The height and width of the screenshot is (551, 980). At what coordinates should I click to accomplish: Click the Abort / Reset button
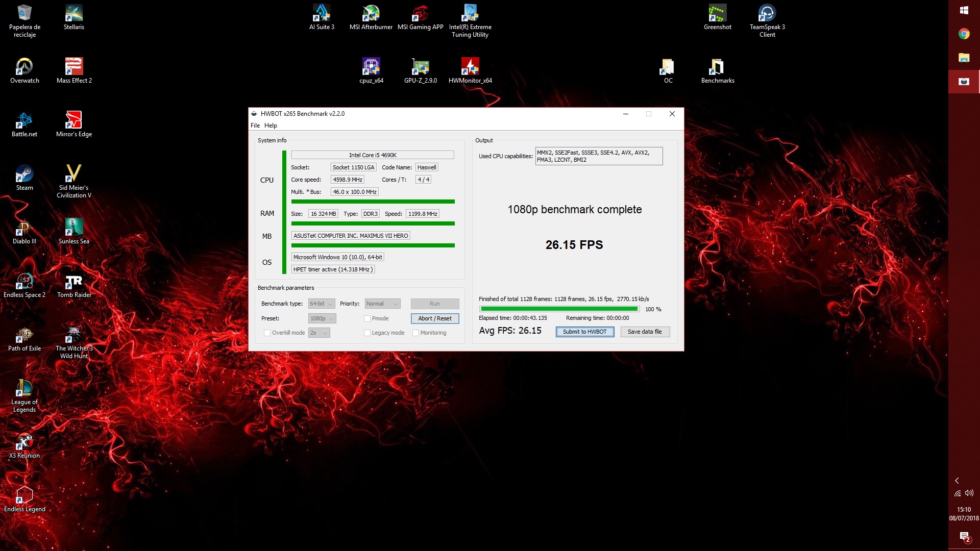point(434,318)
